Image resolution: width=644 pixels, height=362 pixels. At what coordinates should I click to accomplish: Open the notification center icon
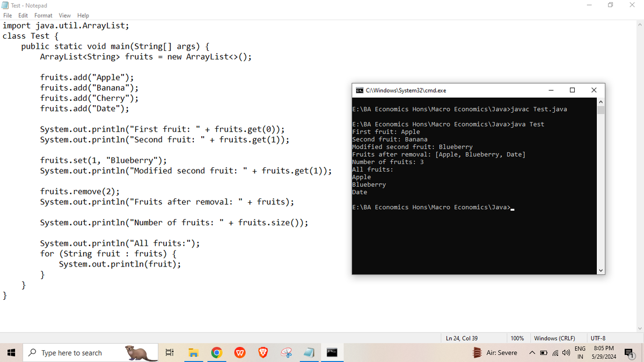coord(630,353)
